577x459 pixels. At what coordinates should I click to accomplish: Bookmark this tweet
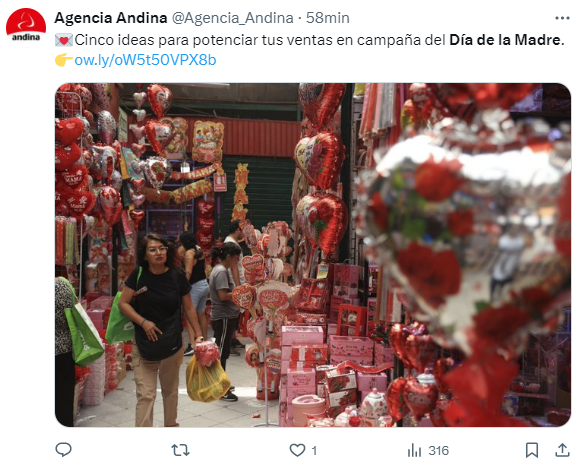pyautogui.click(x=532, y=450)
